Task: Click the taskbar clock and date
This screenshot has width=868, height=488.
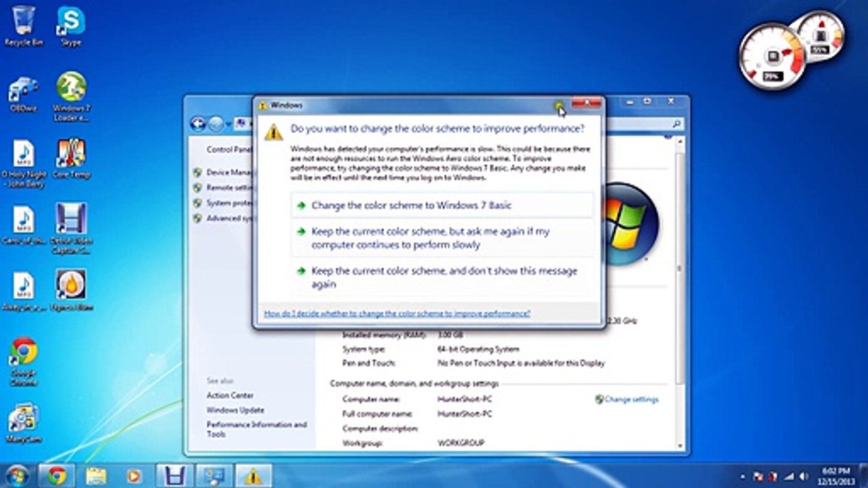Action: (x=835, y=476)
